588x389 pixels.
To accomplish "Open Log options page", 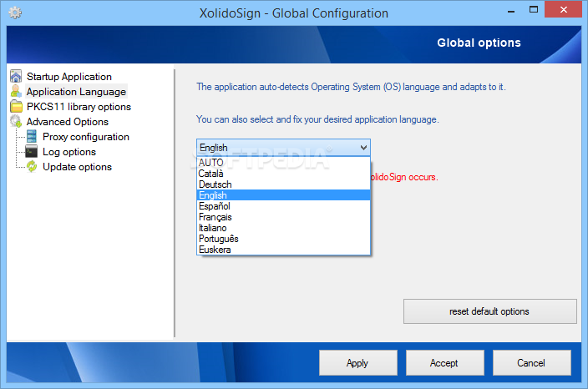I will tap(69, 151).
